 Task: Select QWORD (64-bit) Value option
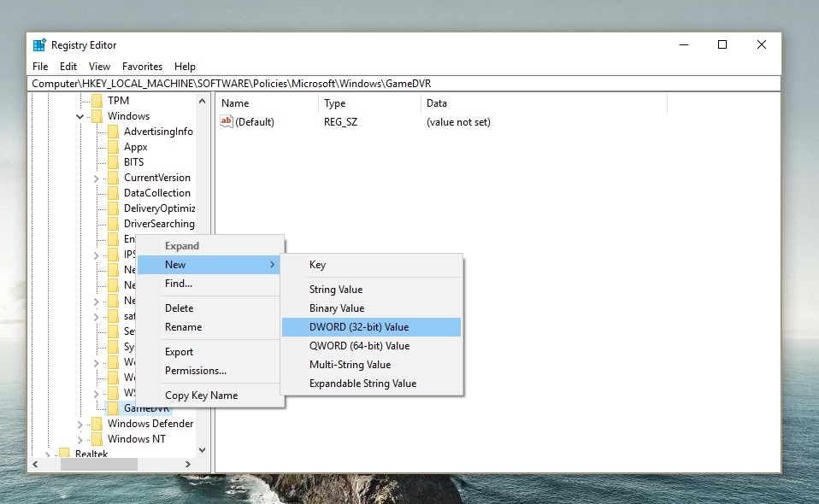pyautogui.click(x=371, y=345)
